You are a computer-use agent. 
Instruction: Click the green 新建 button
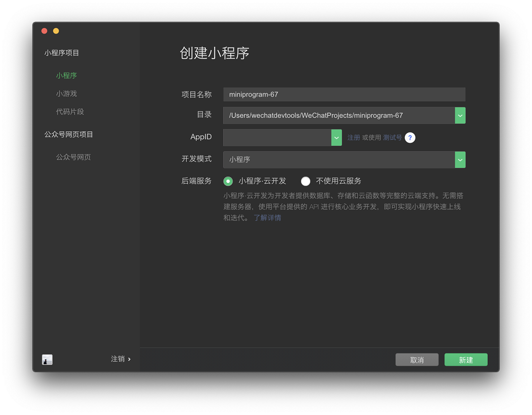[x=466, y=360]
